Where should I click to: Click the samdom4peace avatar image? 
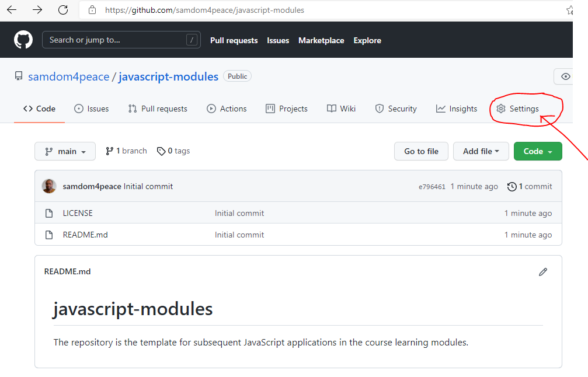coord(49,186)
